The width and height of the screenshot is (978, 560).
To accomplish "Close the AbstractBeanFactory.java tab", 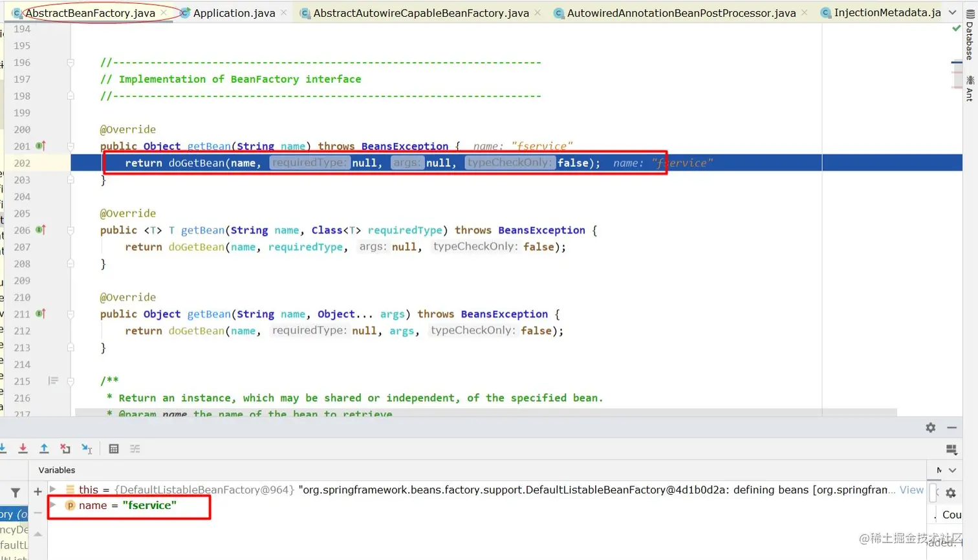I will (x=164, y=12).
